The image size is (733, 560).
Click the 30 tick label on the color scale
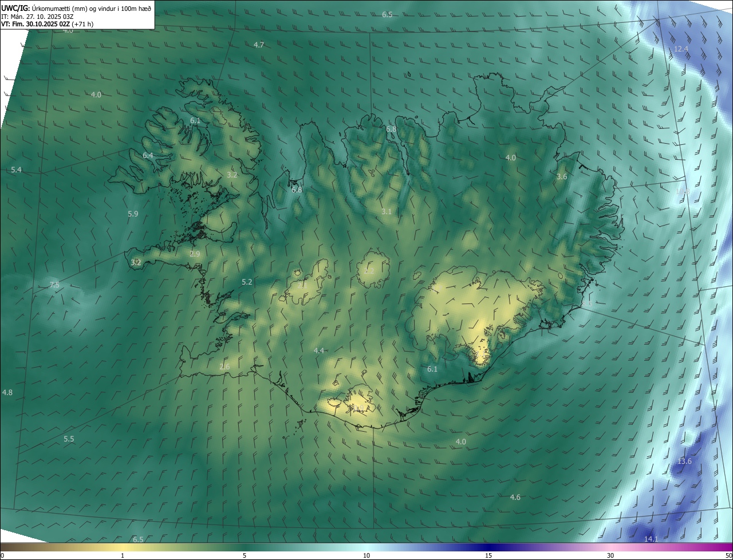[610, 555]
